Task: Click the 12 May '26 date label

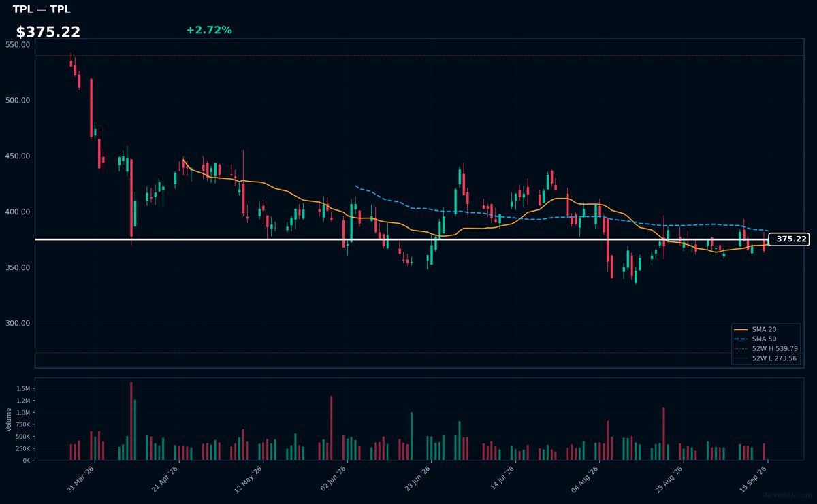Action: click(x=250, y=479)
